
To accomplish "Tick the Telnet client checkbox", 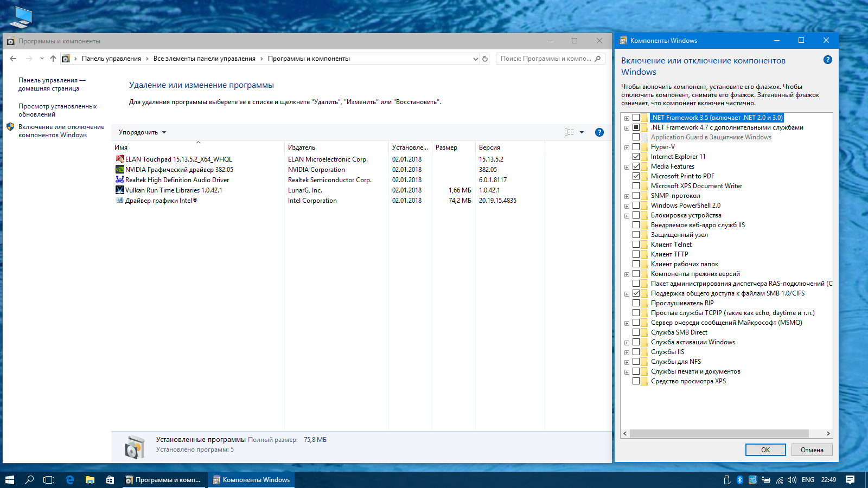I will tap(636, 245).
